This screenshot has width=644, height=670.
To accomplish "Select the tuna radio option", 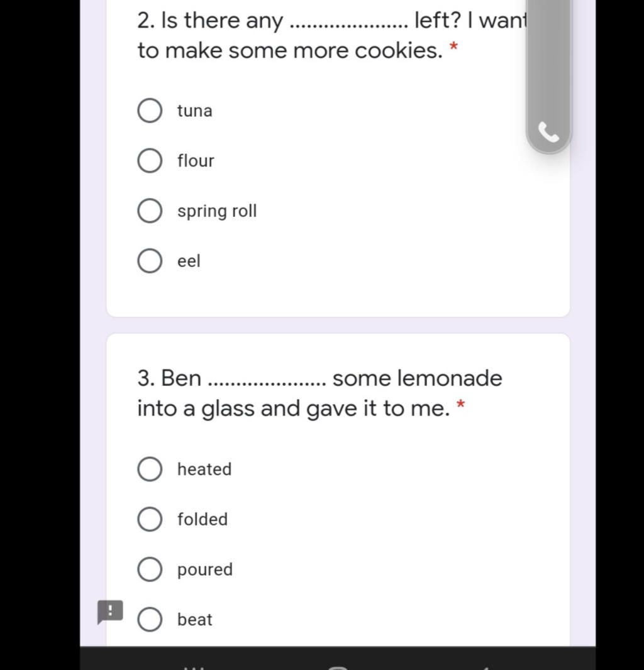I will click(150, 111).
